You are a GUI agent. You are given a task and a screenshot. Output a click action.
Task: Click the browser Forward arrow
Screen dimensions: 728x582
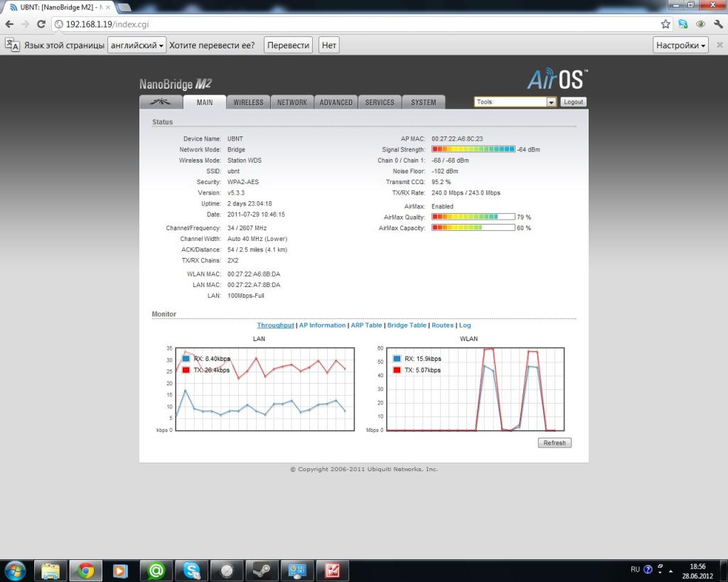tap(25, 24)
